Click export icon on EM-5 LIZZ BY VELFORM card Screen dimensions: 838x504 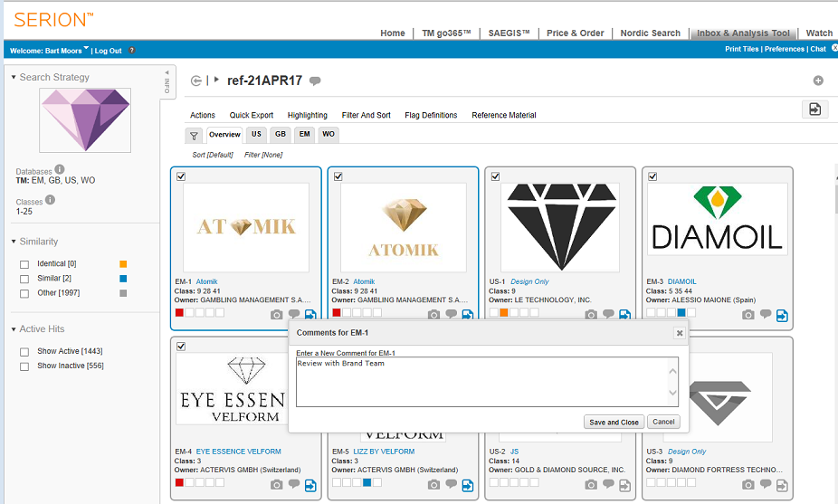click(x=468, y=485)
